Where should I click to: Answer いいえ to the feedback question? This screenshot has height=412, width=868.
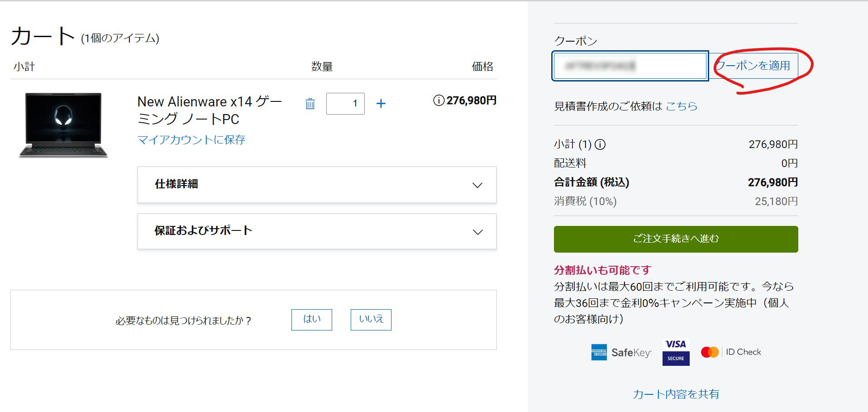(371, 320)
